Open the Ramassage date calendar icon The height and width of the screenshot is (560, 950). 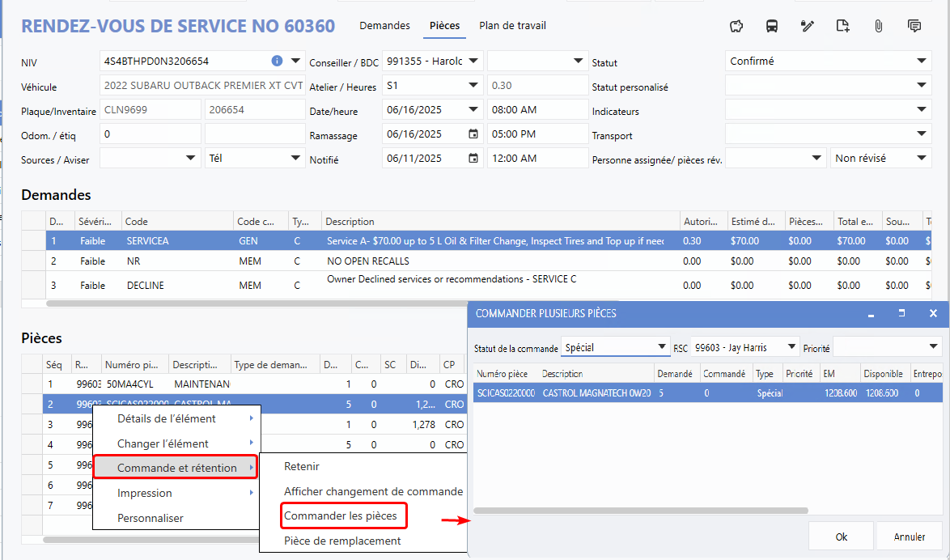(x=473, y=134)
